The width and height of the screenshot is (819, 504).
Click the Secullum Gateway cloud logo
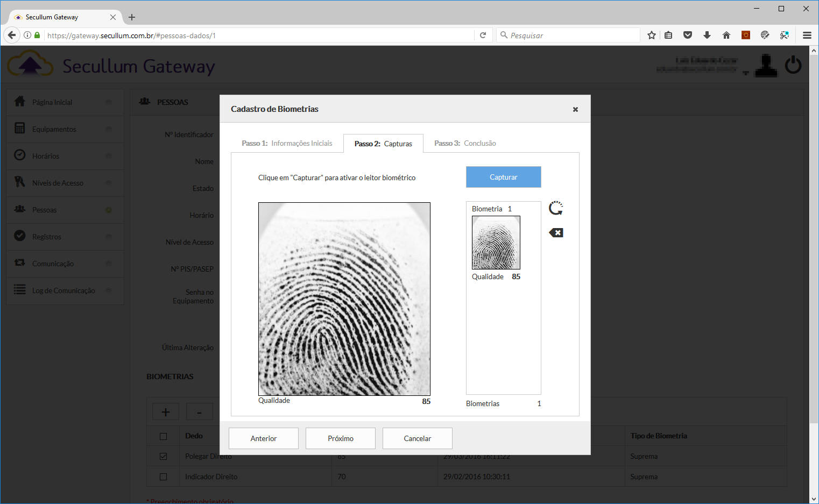[x=30, y=63]
